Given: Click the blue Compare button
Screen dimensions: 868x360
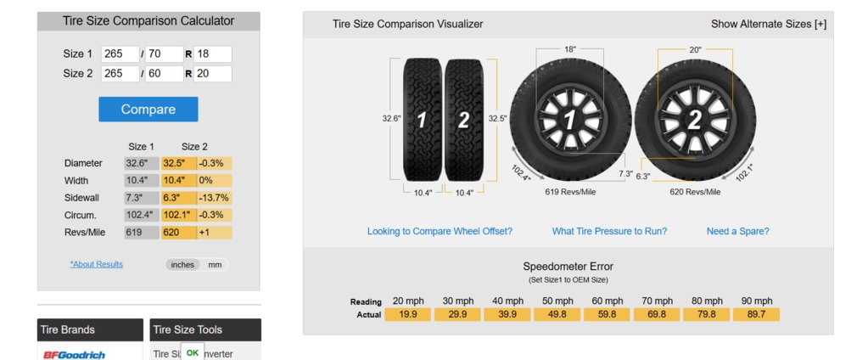Looking at the screenshot, I should pyautogui.click(x=148, y=110).
